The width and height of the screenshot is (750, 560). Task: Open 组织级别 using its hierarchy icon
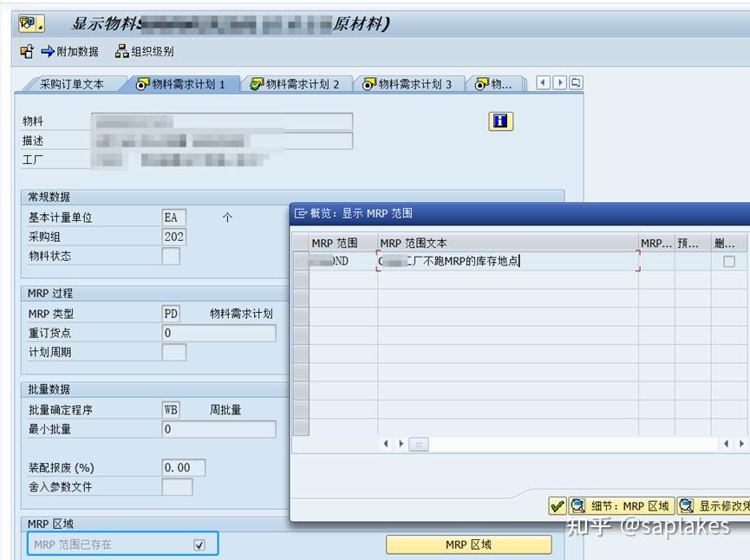121,51
